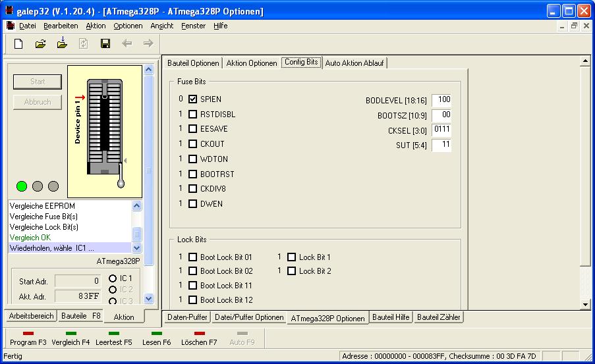The image size is (595, 364).
Task: Open the Aktion menu
Action: click(x=96, y=26)
